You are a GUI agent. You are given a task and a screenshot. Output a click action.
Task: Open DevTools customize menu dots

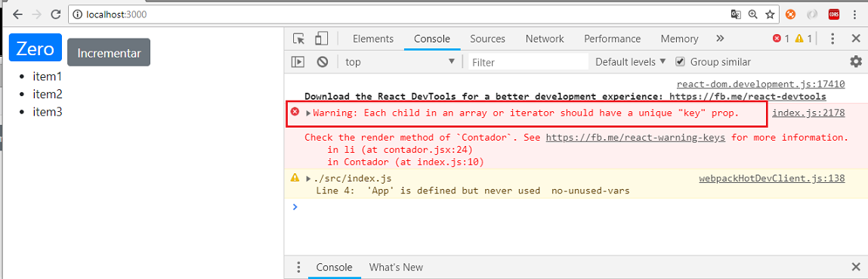(x=832, y=39)
